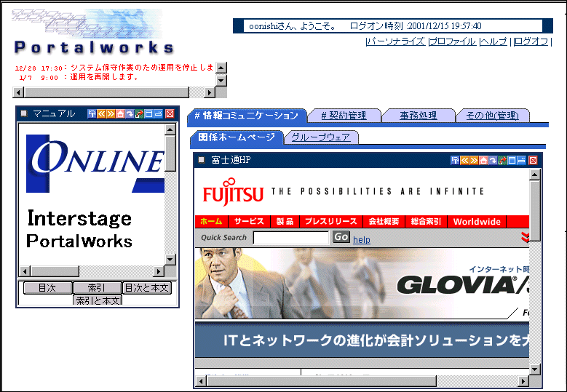
Task: Select Worldwide in Fujitsu red menu
Action: tap(477, 222)
